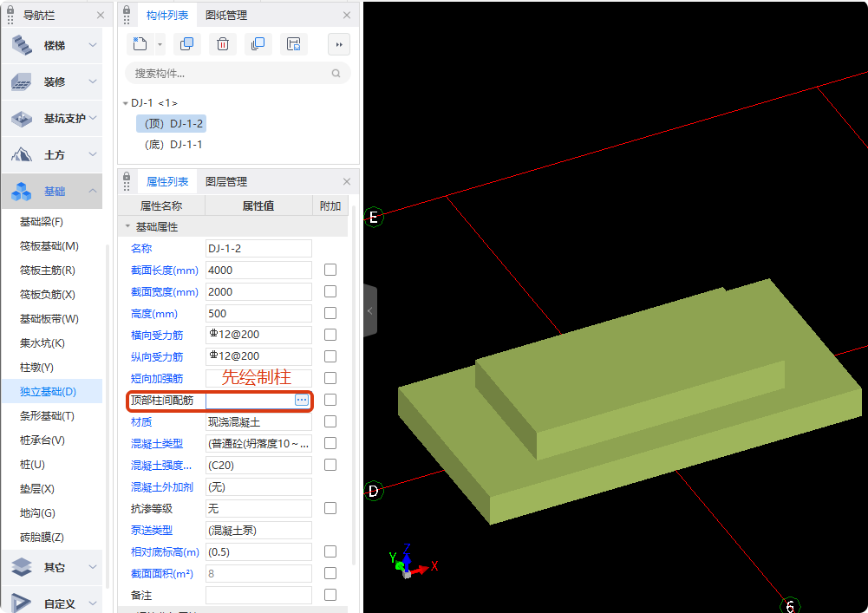Screen dimensions: 868x613
Task: Click the component archive save icon
Action: click(293, 43)
